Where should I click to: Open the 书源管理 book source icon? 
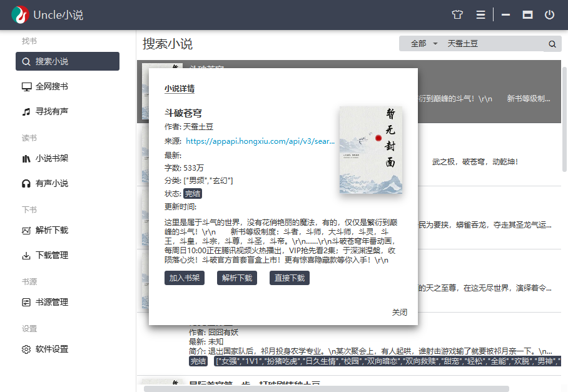click(x=25, y=302)
